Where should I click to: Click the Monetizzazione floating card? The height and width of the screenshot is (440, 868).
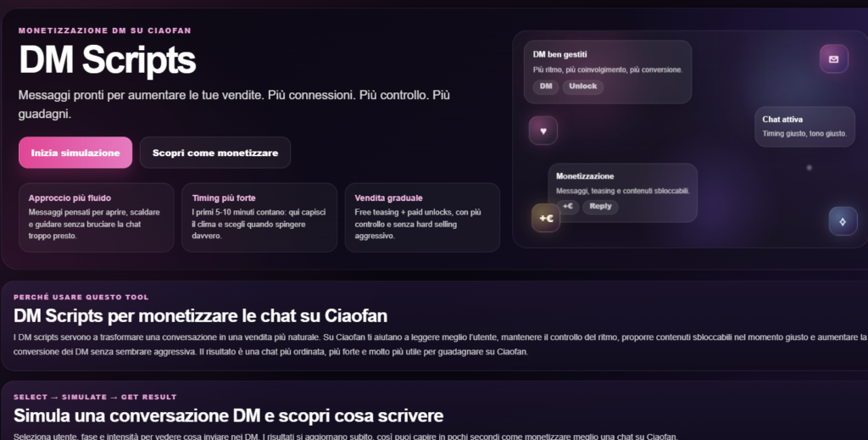623,192
